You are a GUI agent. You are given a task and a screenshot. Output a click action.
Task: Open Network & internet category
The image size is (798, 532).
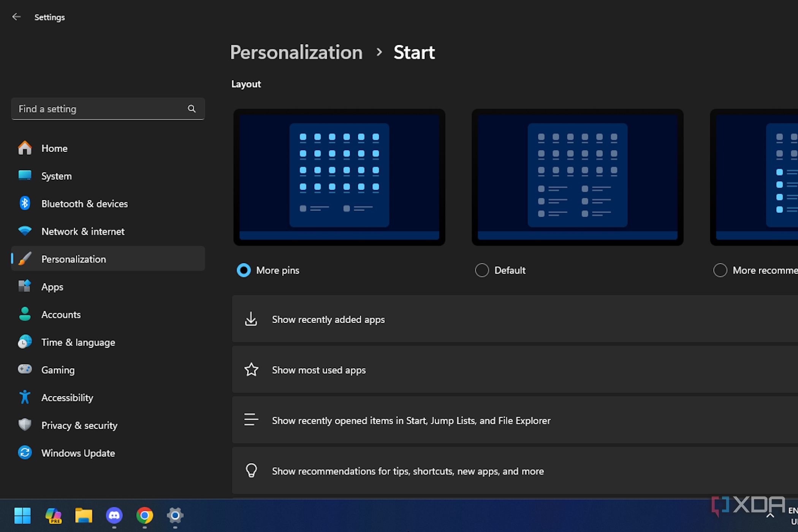tap(108, 231)
